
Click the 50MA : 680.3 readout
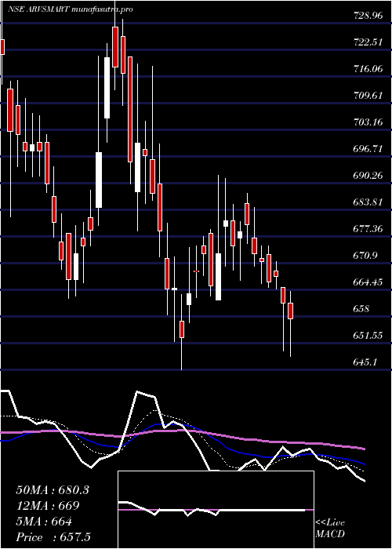pyautogui.click(x=53, y=490)
